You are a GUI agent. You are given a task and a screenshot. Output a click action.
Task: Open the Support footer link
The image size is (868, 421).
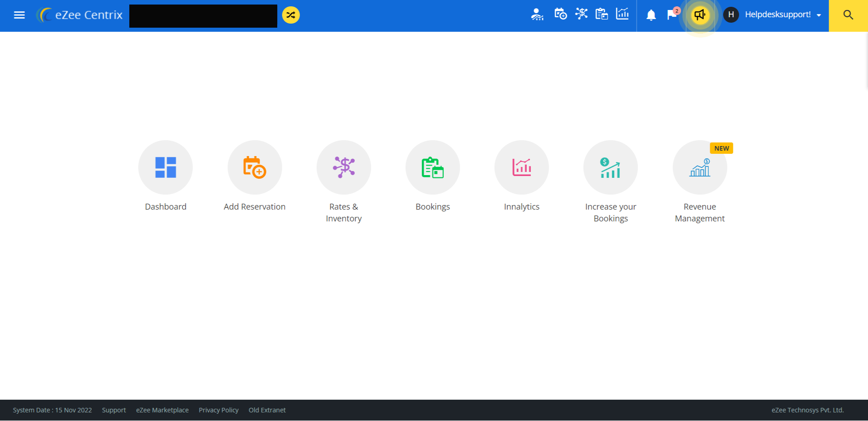114,410
